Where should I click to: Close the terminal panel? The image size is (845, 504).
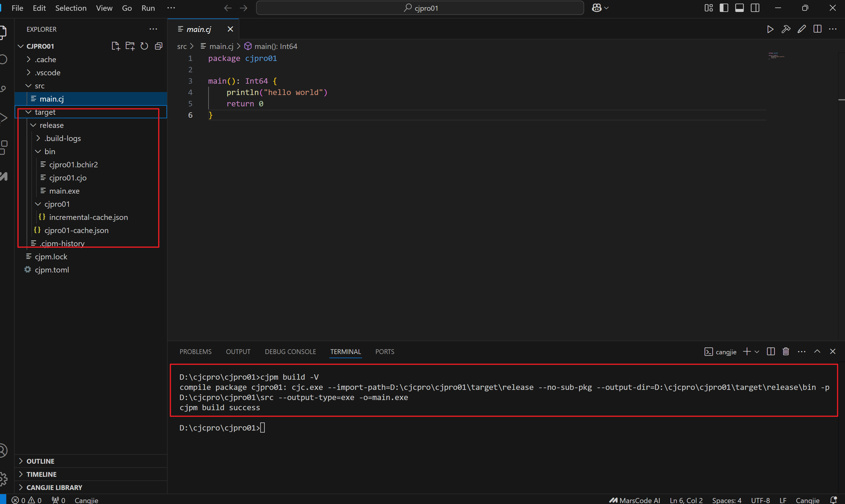click(833, 352)
